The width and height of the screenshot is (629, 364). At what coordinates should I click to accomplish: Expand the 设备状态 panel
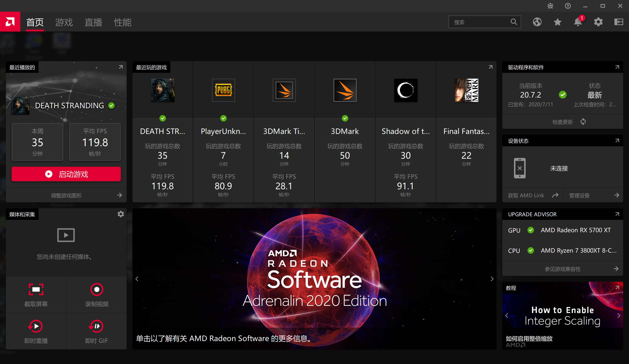(x=617, y=141)
